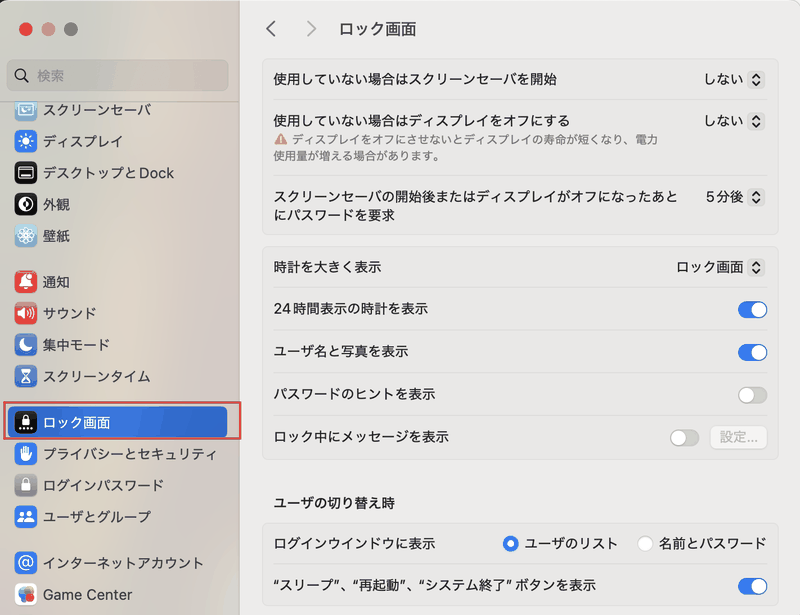The height and width of the screenshot is (615, 800).
Task: Click the スクリーンセーバ sidebar icon
Action: [x=26, y=110]
